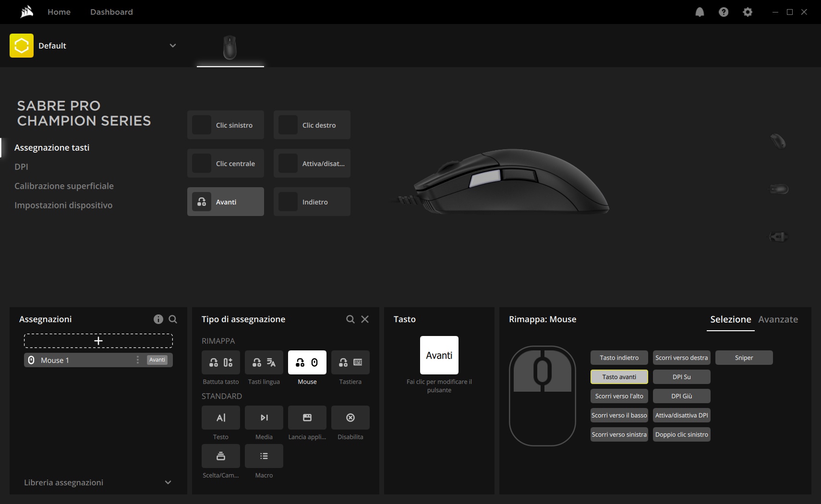Click the Avanti tag on Mouse 1
The width and height of the screenshot is (821, 504).
157,360
